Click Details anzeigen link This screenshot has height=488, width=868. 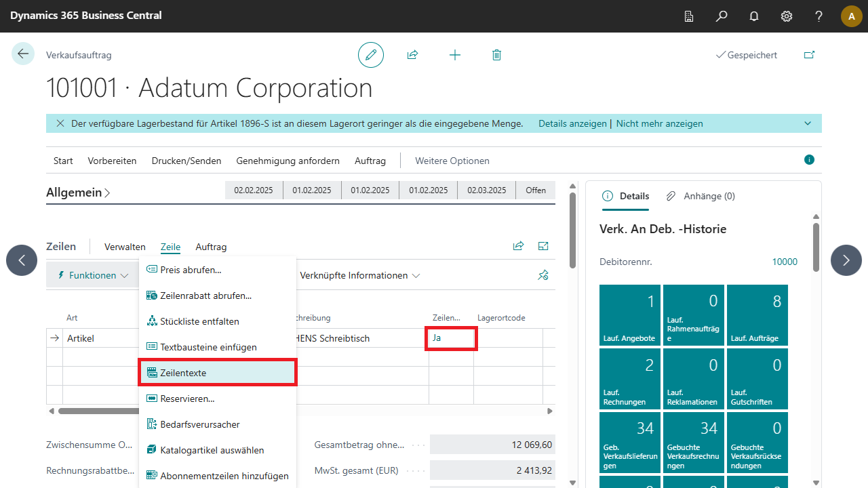(x=572, y=123)
